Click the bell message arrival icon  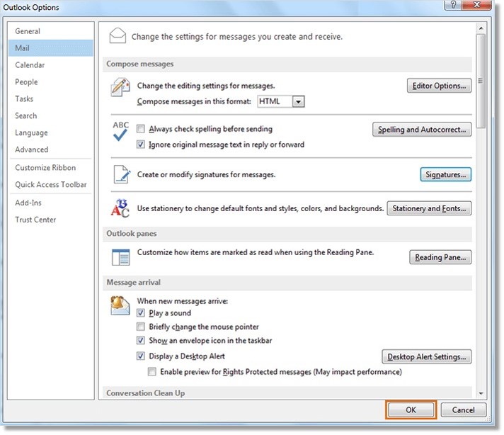120,305
